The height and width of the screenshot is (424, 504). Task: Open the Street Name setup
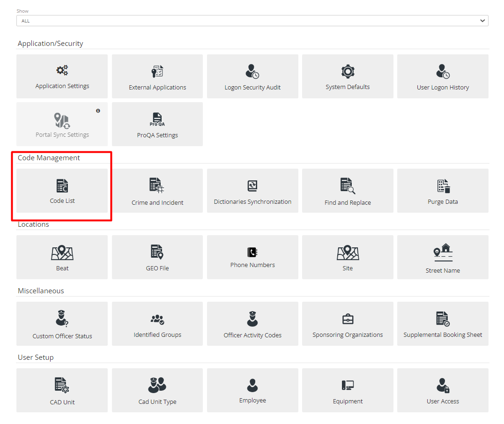point(443,257)
